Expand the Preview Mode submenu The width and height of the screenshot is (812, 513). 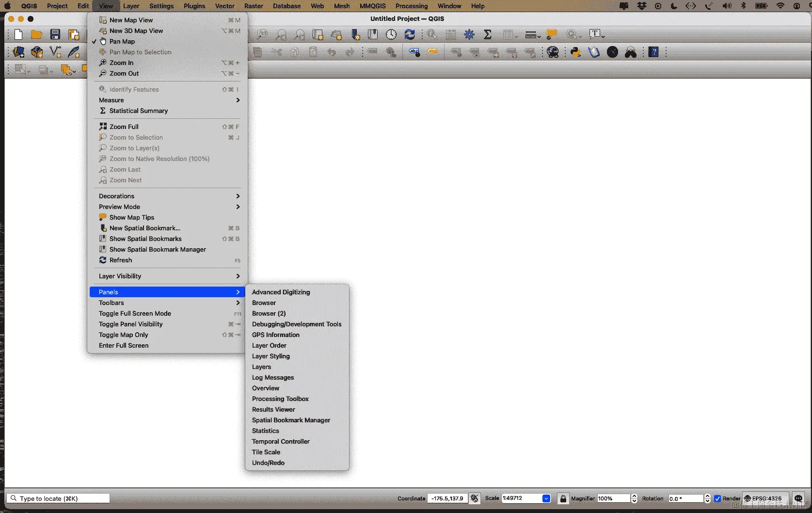coord(167,207)
